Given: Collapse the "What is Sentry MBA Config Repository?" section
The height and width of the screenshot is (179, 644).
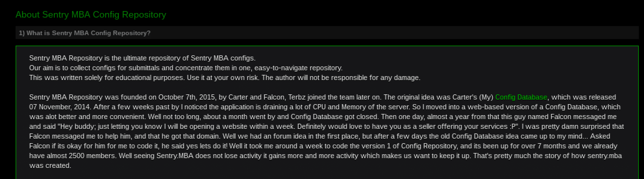Looking at the screenshot, I should click(85, 33).
